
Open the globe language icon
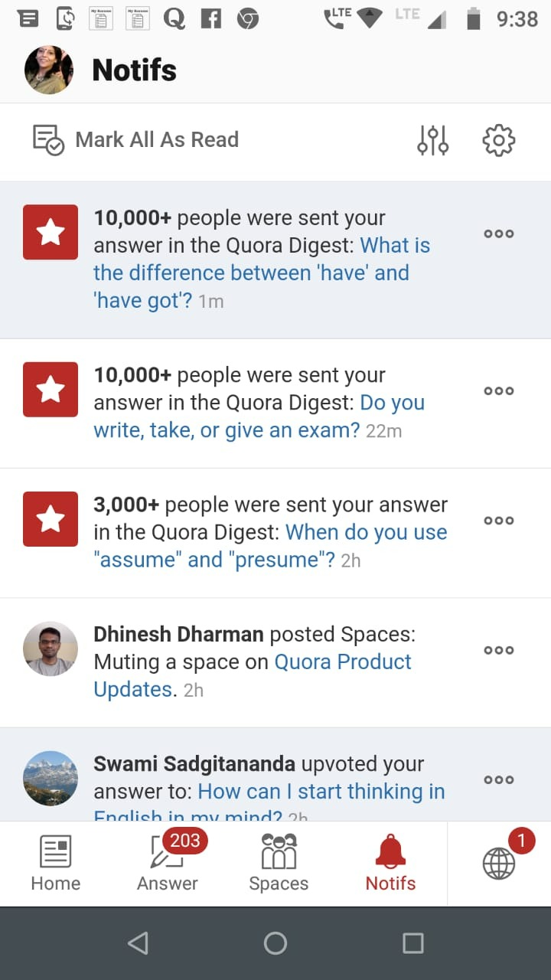coord(499,863)
